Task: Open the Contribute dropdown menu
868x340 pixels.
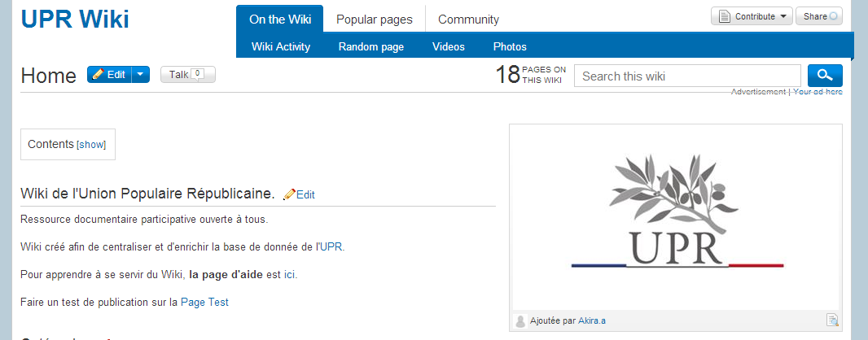Action: (x=752, y=16)
